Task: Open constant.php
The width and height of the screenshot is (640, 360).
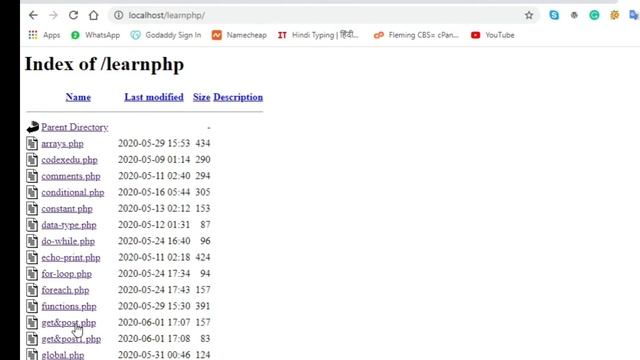Action: tap(67, 209)
